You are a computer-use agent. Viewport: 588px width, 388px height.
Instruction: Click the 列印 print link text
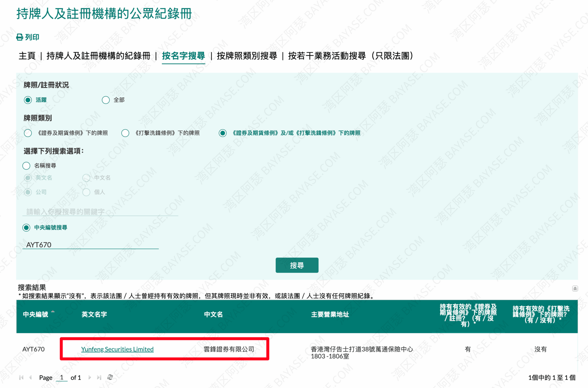tap(32, 37)
